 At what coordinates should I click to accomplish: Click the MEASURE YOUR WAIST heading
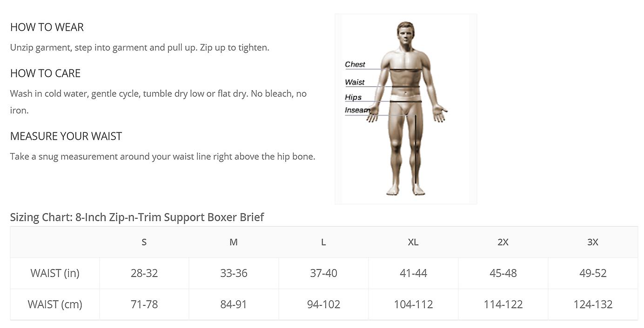[x=66, y=136]
